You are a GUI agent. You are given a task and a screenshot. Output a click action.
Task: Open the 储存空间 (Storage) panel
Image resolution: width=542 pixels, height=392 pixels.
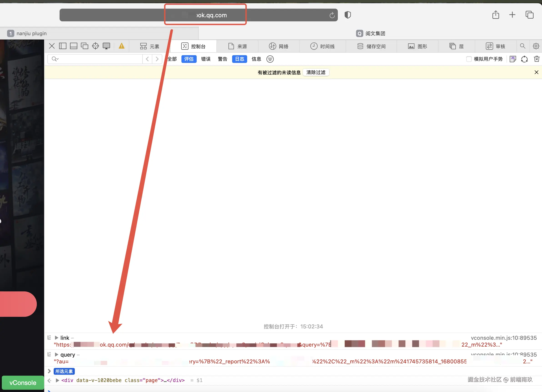(371, 46)
